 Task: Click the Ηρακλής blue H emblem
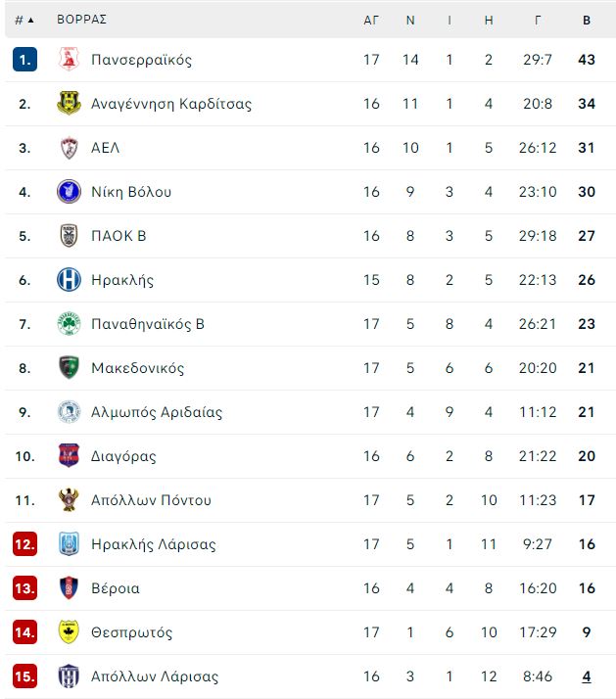coord(70,280)
